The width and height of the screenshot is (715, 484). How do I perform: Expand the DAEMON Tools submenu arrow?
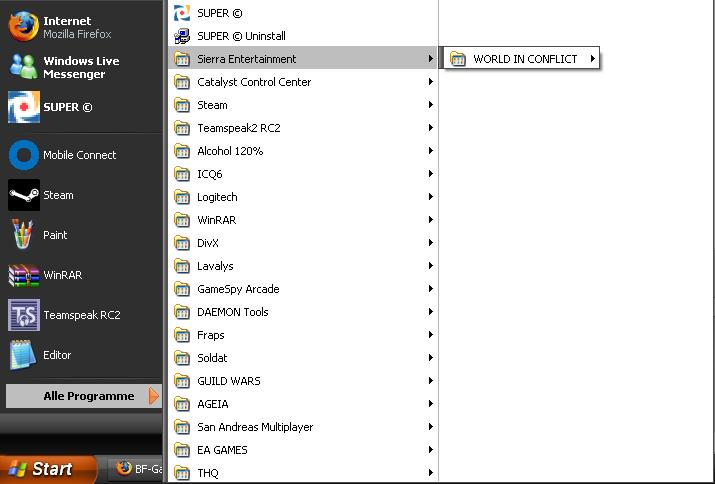(430, 312)
